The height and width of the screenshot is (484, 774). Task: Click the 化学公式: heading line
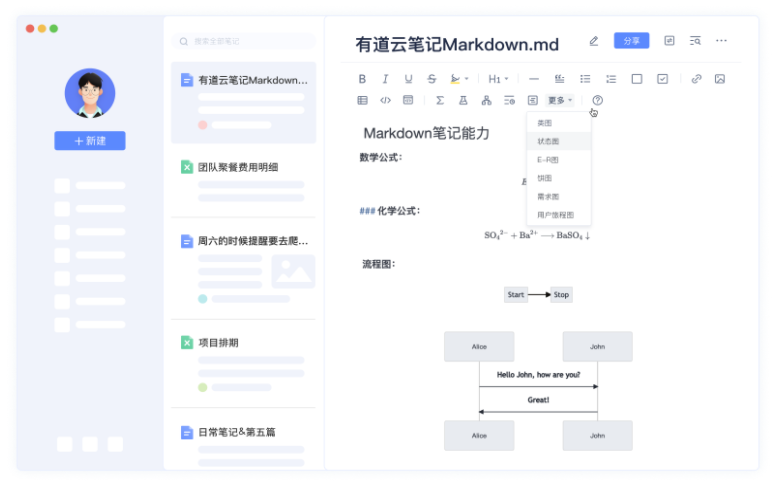(x=390, y=211)
